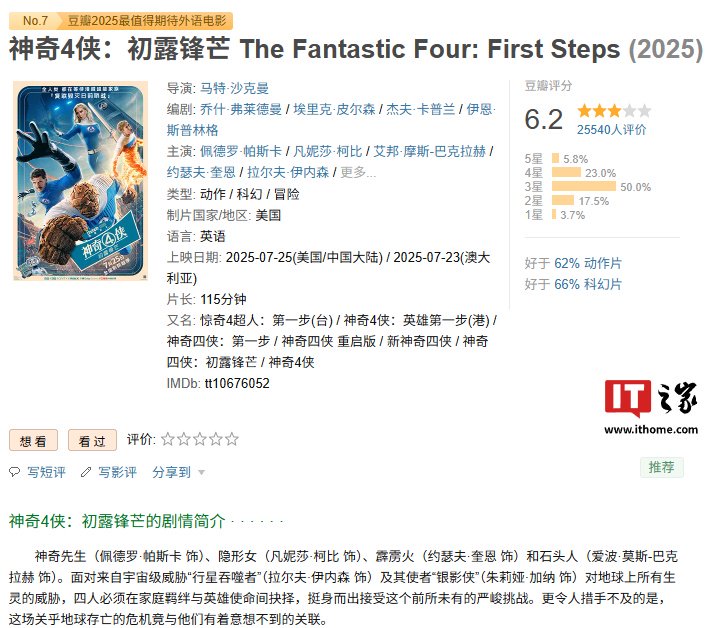Click the speech bubble short review icon

point(14,472)
